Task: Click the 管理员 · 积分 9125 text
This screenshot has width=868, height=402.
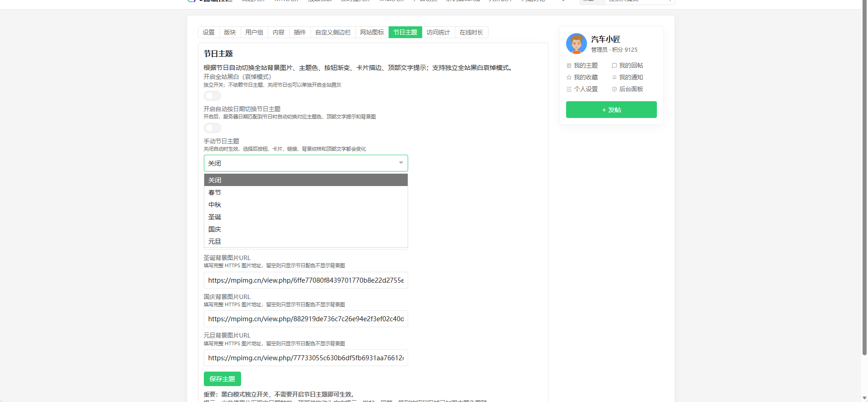Action: [614, 50]
